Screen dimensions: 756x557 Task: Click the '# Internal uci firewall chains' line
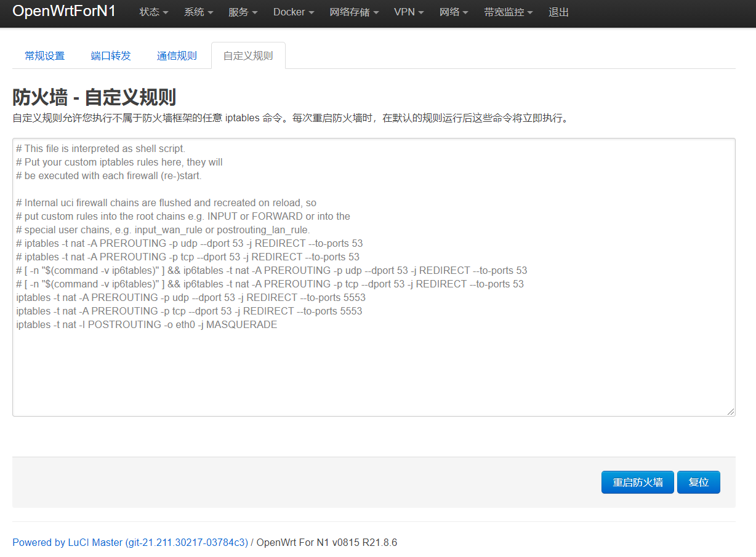tap(166, 202)
